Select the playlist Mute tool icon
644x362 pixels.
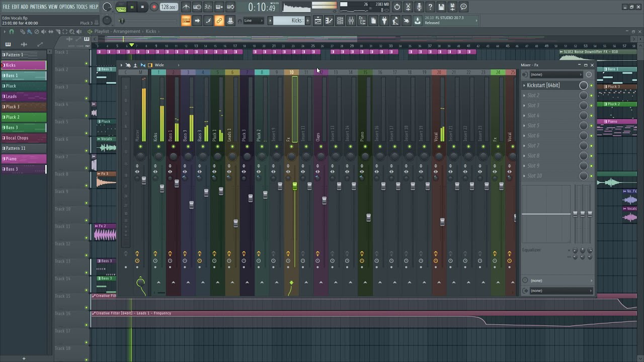tap(44, 32)
